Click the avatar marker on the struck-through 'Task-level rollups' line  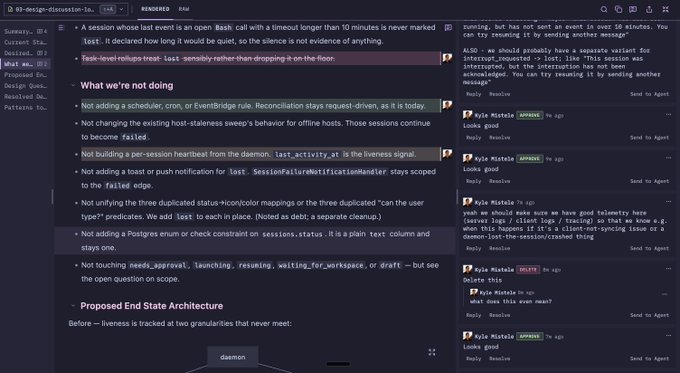coord(447,58)
